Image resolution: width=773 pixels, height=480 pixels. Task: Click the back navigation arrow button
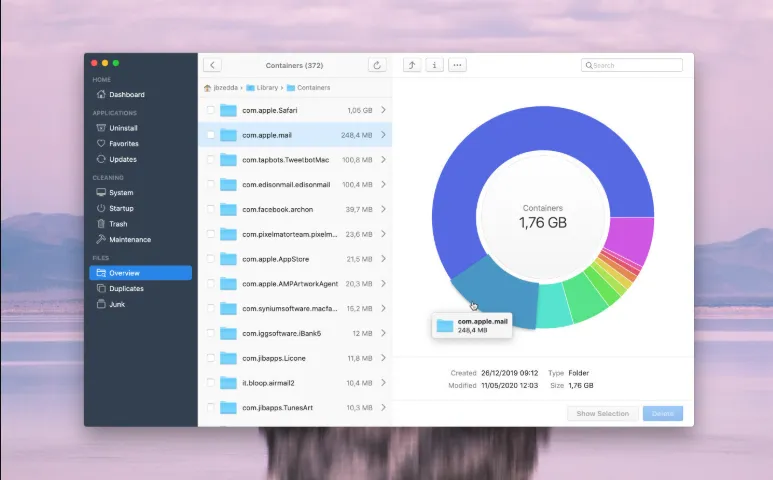[212, 65]
